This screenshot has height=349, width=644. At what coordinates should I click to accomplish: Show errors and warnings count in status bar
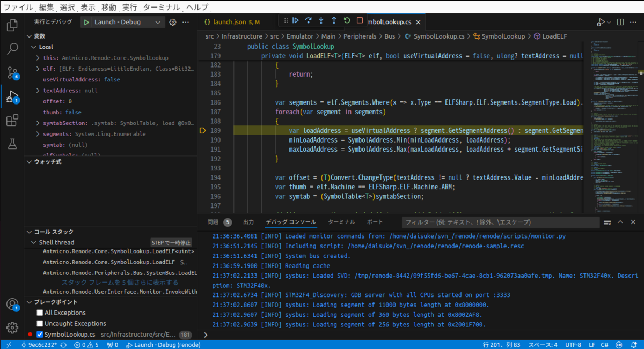tap(86, 345)
